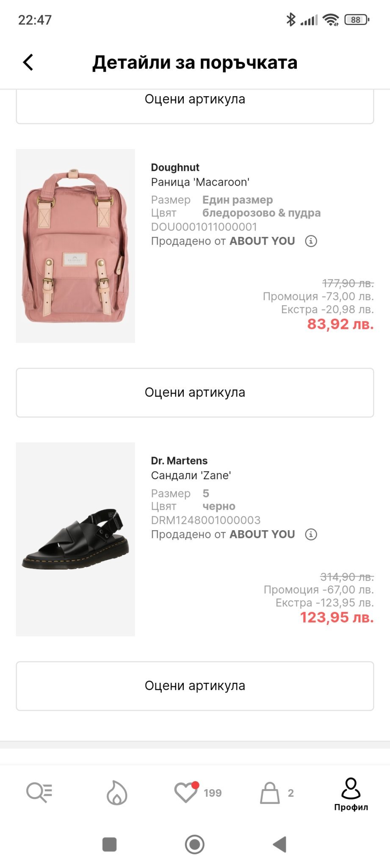Tap the Doughnut brand name
This screenshot has height=868, width=390.
point(175,167)
